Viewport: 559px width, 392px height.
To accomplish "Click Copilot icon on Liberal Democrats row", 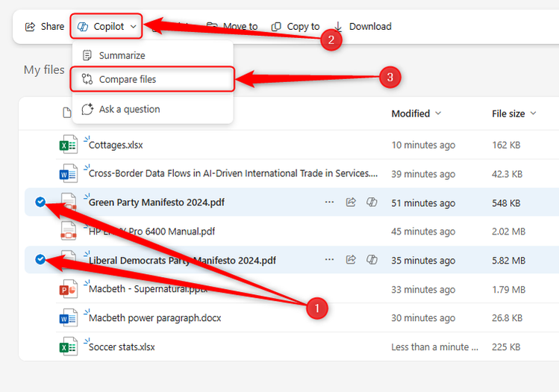I will [x=372, y=260].
